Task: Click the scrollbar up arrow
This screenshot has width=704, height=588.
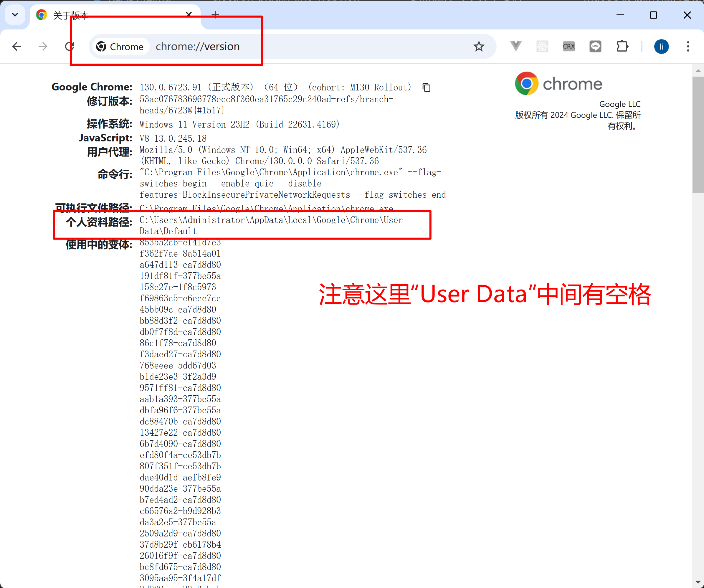Action: pos(698,71)
